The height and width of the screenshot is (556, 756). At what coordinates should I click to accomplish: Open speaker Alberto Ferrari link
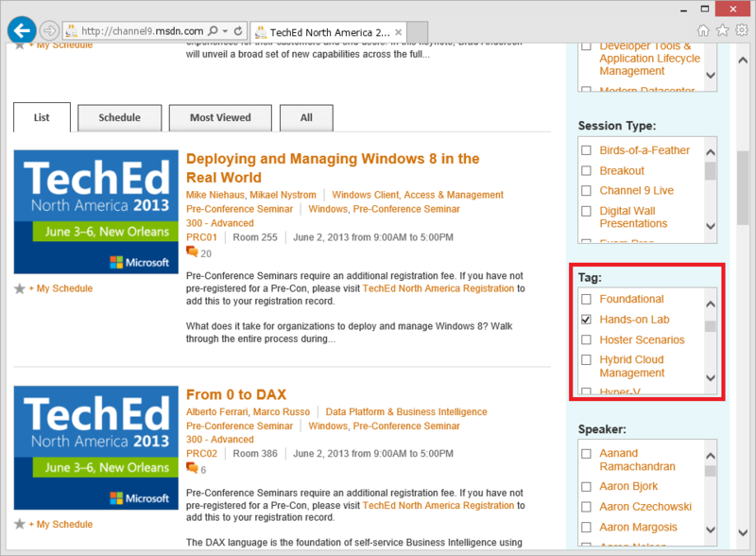point(217,412)
